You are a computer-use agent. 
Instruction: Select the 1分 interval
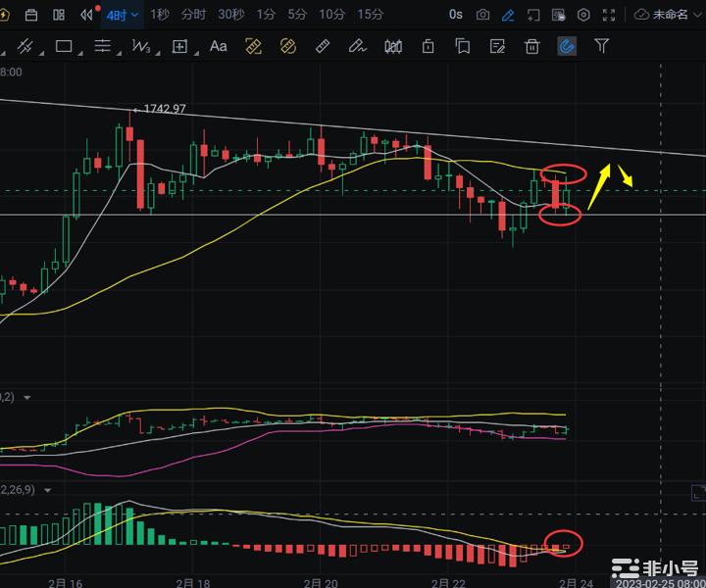click(266, 15)
